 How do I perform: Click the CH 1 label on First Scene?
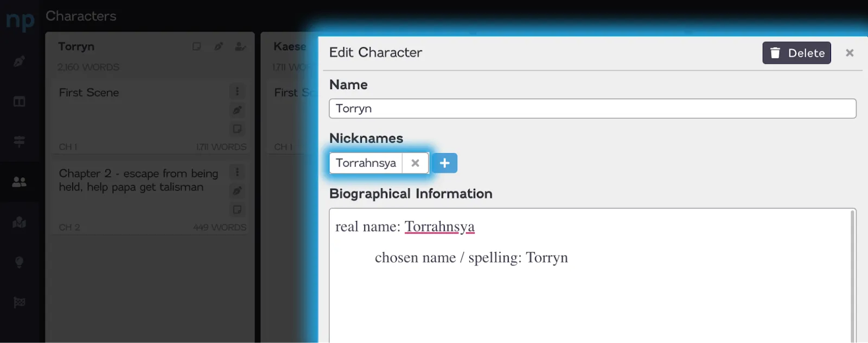pos(68,147)
